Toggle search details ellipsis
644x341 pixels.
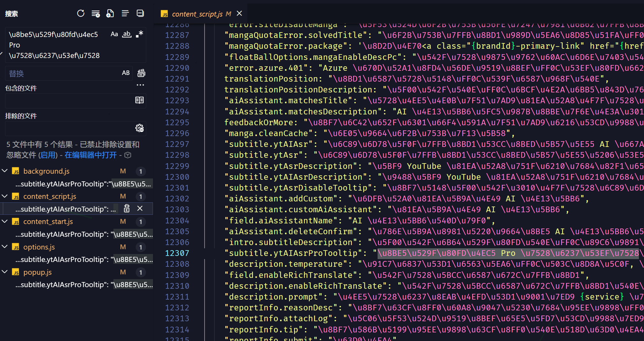click(140, 85)
